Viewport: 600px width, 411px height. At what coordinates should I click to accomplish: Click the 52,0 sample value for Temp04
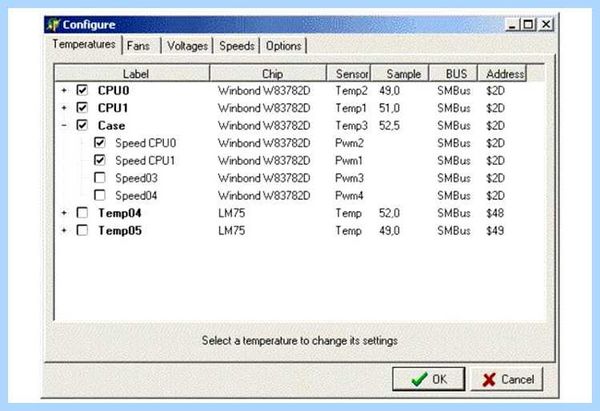(x=390, y=213)
